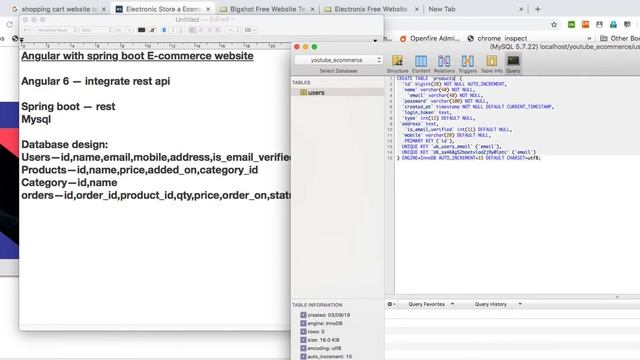This screenshot has width=640, height=360.
Task: Click the Untitled — Edited document title
Action: coord(204,19)
